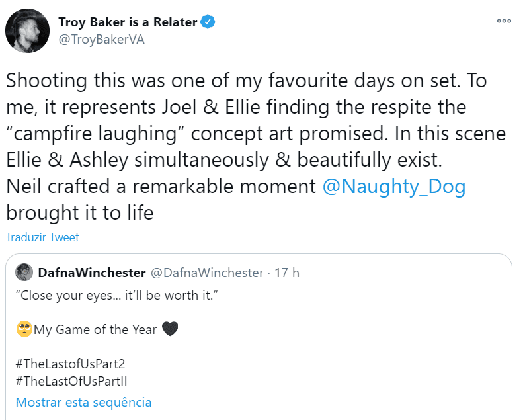
Task: Open the tweet's more options menu
Action: (x=504, y=21)
